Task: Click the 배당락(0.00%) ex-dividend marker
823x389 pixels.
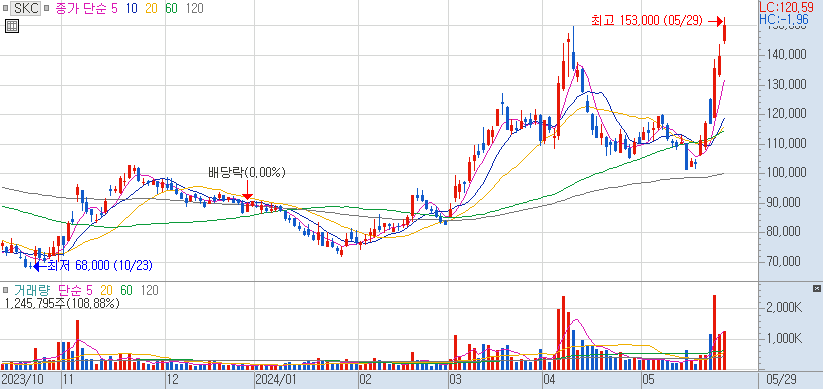Action: coord(247,172)
